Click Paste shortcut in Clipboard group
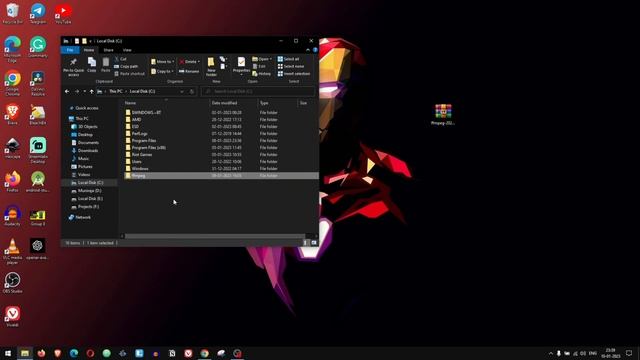Image resolution: width=640 pixels, height=360 pixels. (129, 74)
